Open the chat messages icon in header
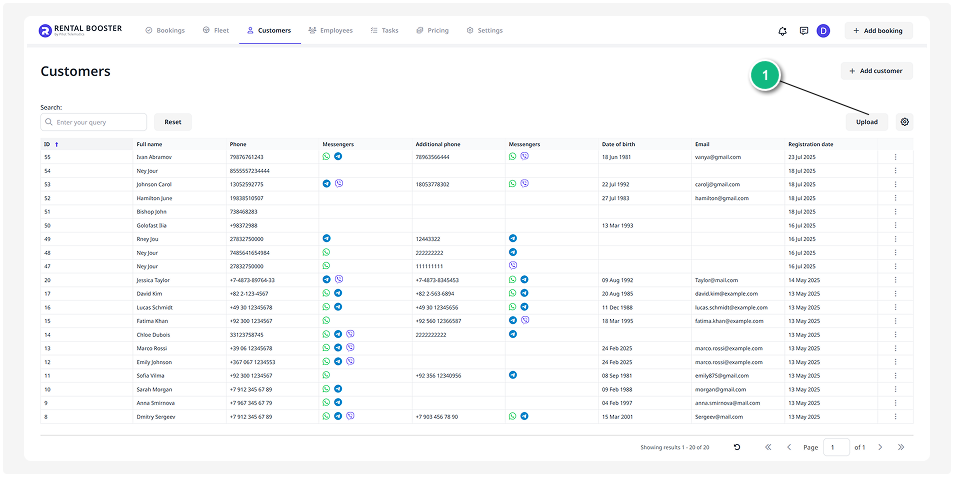 (x=803, y=31)
